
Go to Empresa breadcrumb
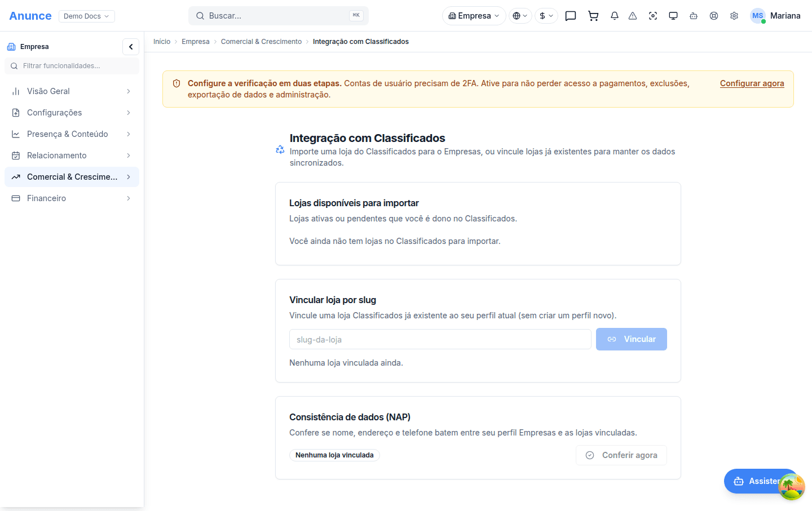click(x=196, y=42)
